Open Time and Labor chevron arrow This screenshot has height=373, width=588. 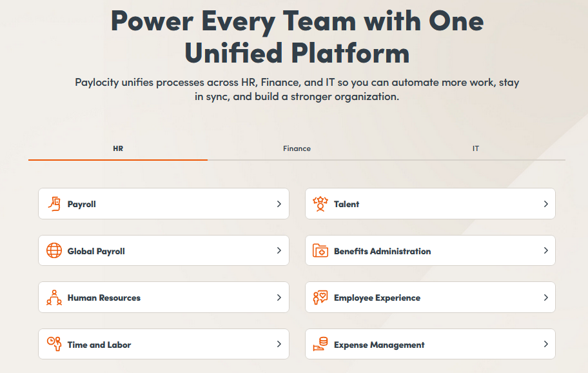279,344
